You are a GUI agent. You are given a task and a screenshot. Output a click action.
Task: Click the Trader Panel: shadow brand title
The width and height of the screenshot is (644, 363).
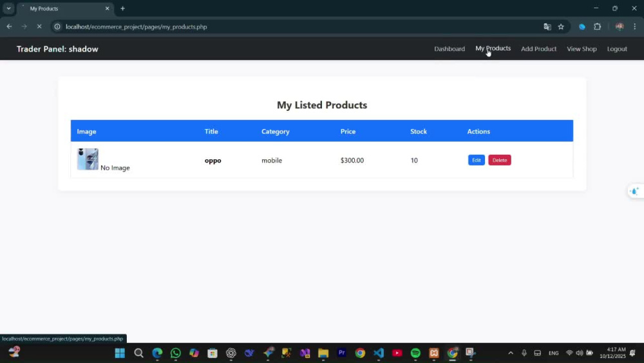pyautogui.click(x=57, y=49)
